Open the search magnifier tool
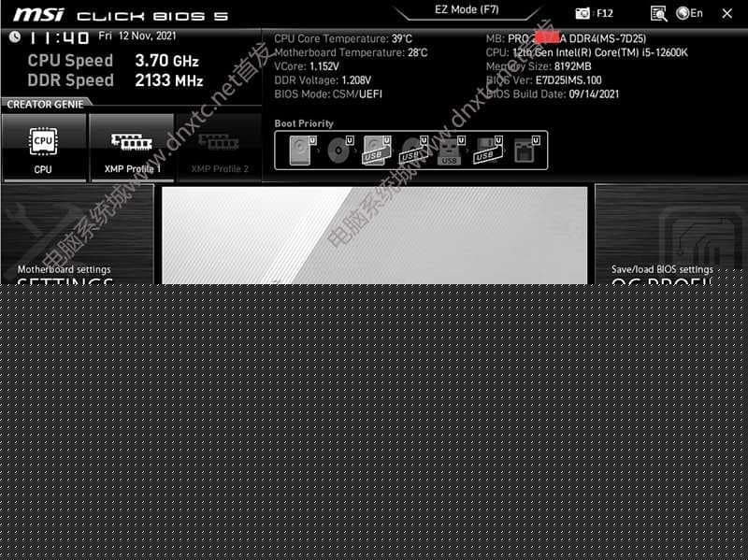 tap(660, 13)
